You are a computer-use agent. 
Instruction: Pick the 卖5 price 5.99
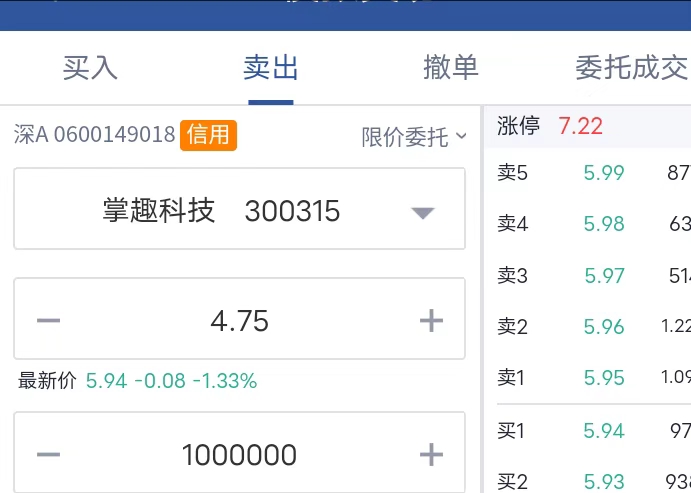click(x=604, y=172)
